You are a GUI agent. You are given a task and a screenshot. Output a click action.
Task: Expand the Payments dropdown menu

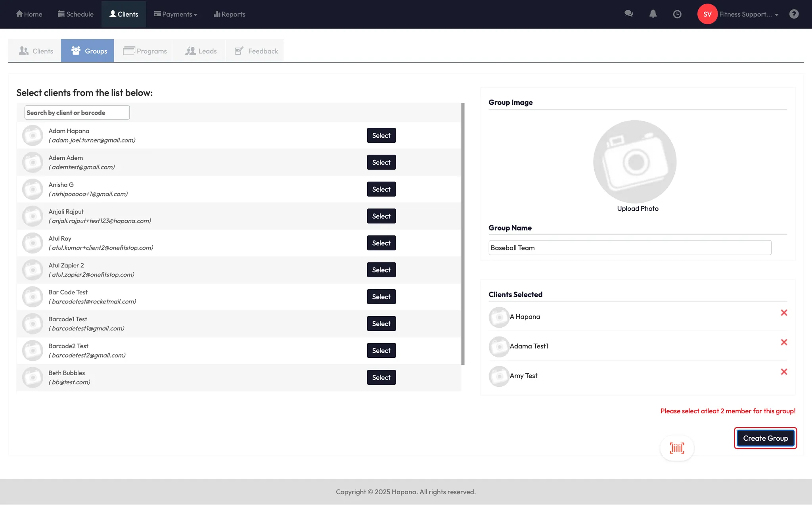coord(176,14)
